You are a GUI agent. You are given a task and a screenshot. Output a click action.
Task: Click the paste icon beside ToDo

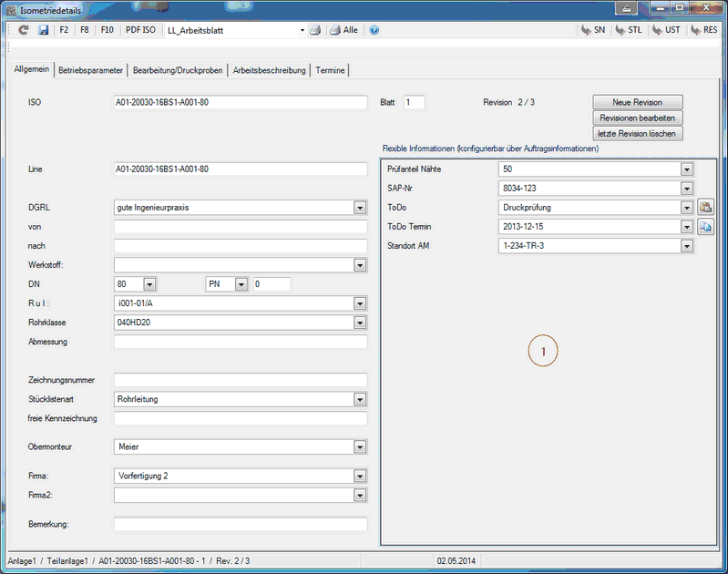[705, 208]
